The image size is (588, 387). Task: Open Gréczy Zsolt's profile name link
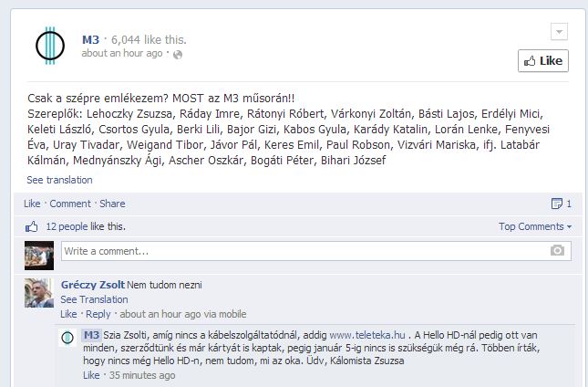[x=93, y=285]
